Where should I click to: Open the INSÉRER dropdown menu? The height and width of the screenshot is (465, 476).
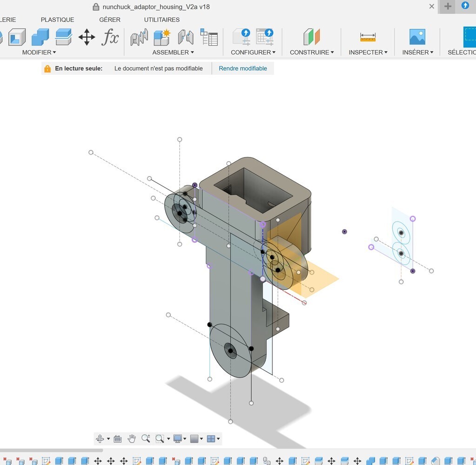coord(417,52)
